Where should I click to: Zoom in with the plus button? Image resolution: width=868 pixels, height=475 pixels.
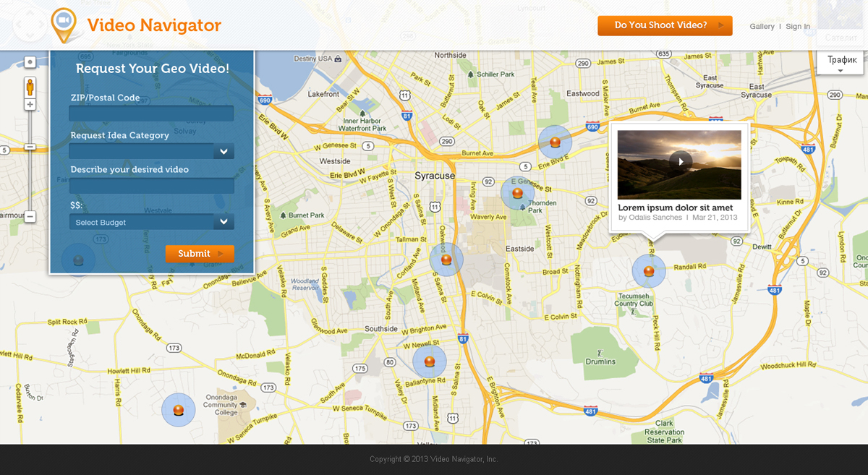[x=30, y=105]
